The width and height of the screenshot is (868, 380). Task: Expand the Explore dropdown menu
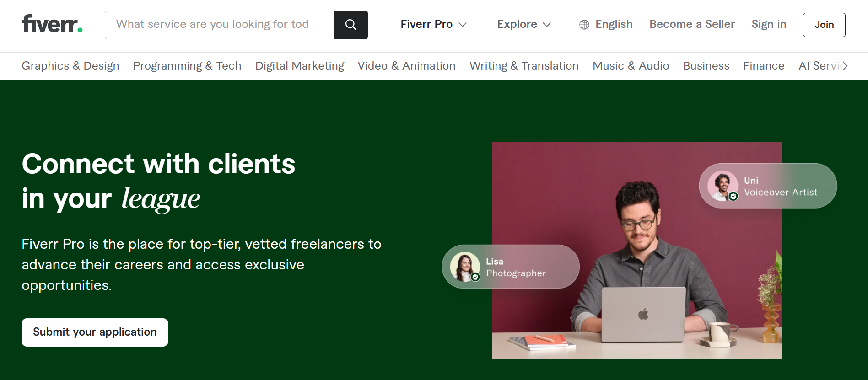click(x=524, y=25)
